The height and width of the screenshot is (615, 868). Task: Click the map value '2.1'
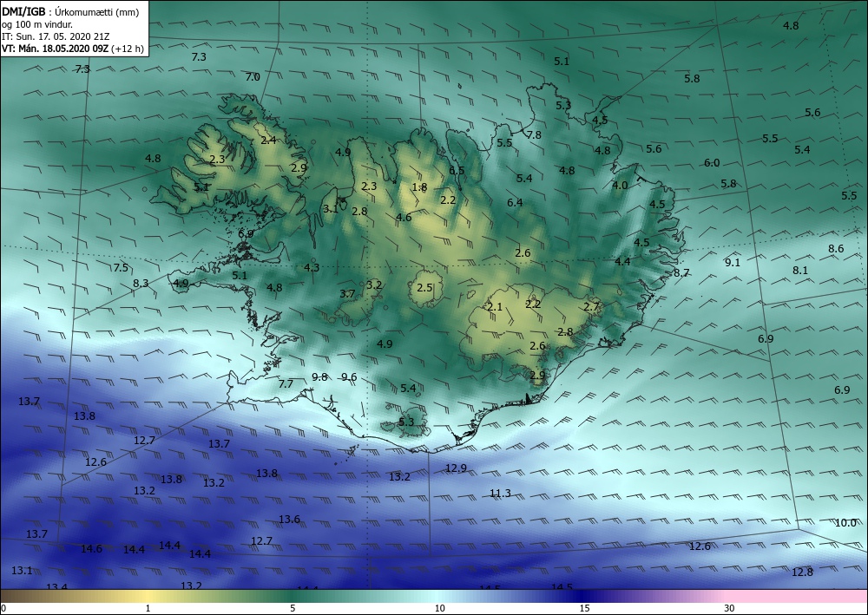[495, 306]
